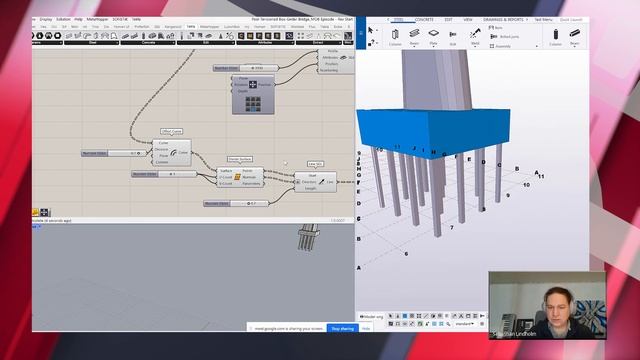Click Hide on the screen sharing bar
The width and height of the screenshot is (640, 360).
coord(366,328)
